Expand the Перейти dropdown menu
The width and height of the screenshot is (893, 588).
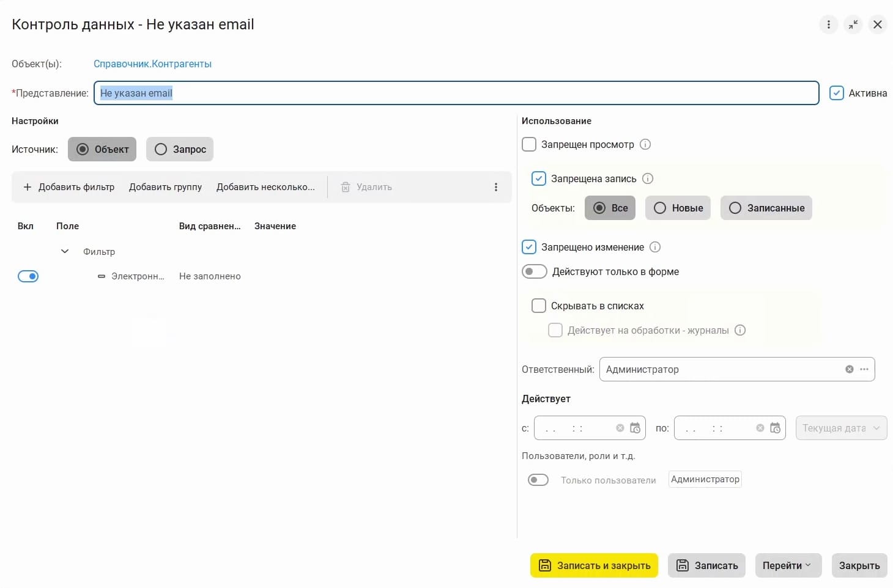pyautogui.click(x=786, y=565)
